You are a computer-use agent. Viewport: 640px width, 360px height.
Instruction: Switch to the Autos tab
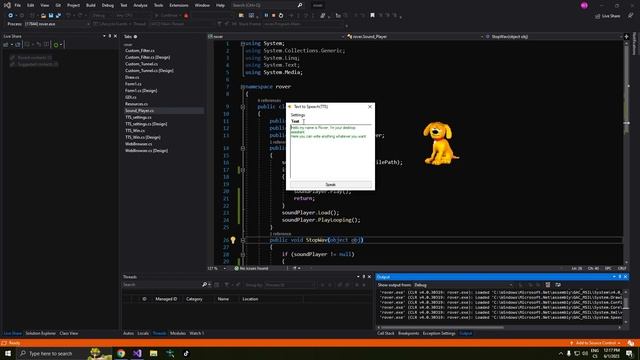128,333
